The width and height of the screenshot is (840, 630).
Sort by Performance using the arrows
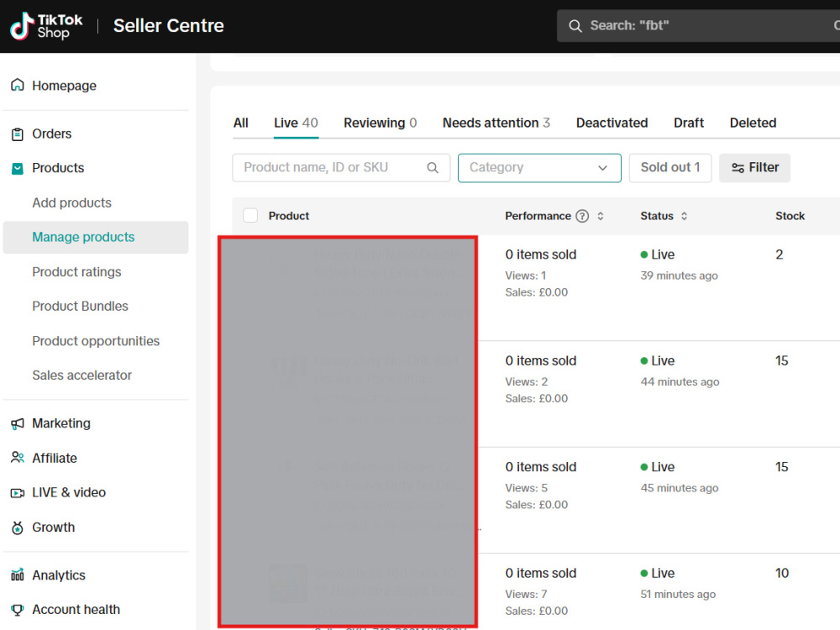(x=601, y=216)
